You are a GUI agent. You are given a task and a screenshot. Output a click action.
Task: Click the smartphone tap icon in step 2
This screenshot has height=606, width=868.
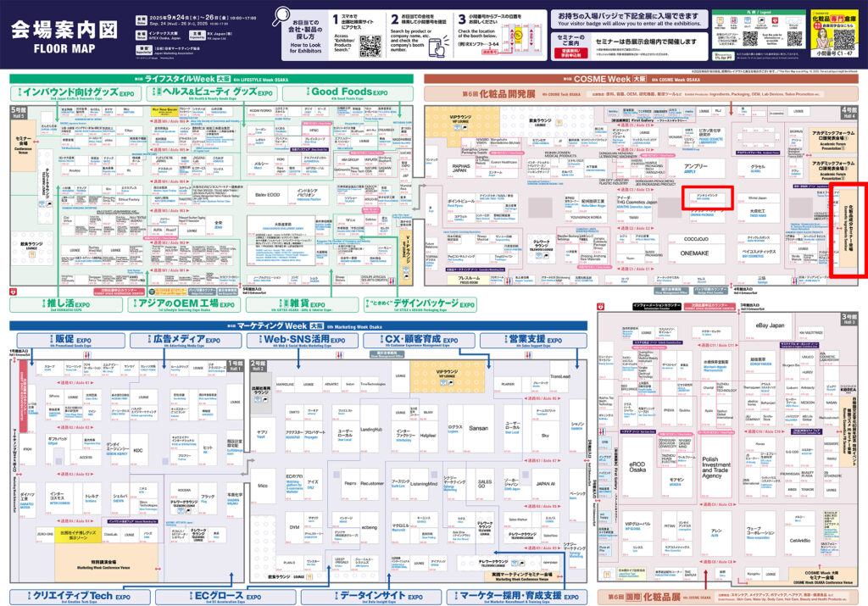pos(440,46)
